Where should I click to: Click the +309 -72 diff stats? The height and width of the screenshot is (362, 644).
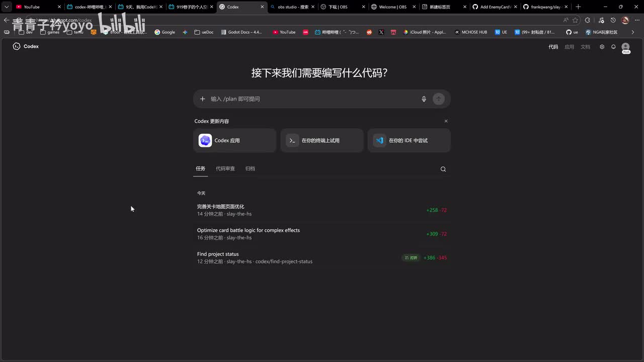click(x=436, y=234)
